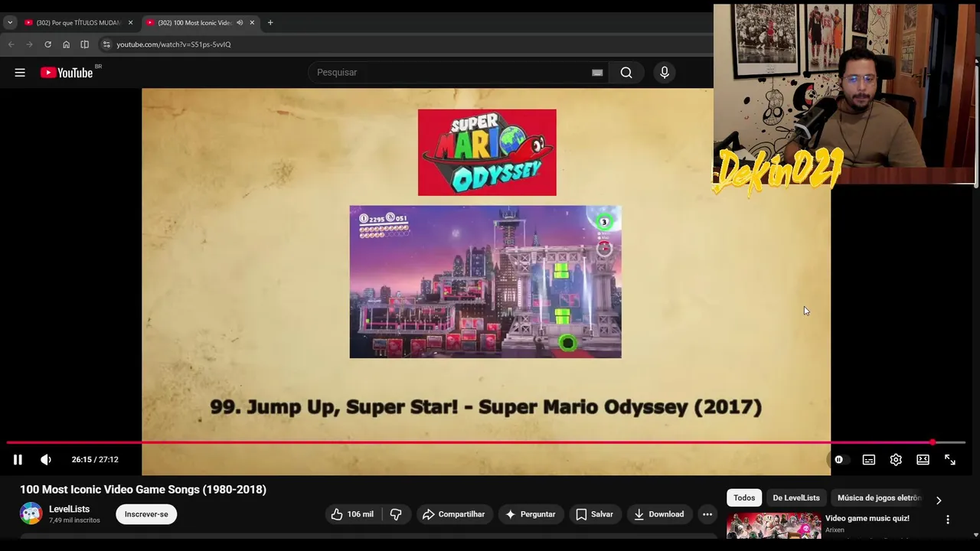This screenshot has height=551, width=980.
Task: Select the Todos filter chip
Action: [x=744, y=497]
